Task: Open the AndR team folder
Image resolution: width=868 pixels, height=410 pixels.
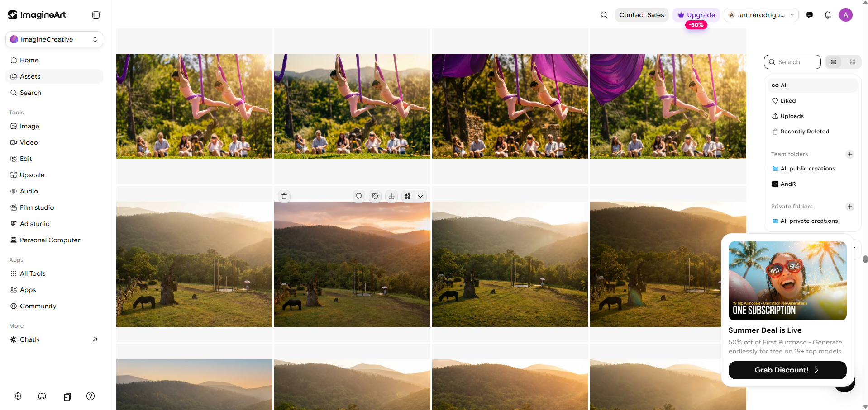Action: (x=813, y=184)
